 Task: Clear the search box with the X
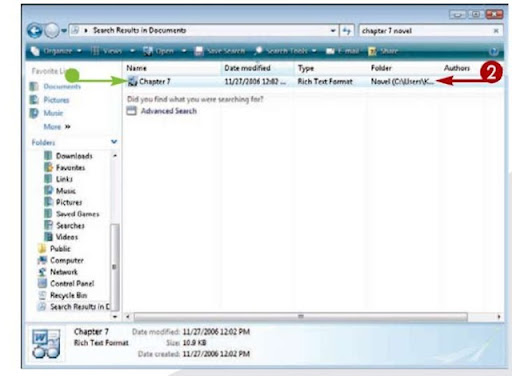pos(496,31)
